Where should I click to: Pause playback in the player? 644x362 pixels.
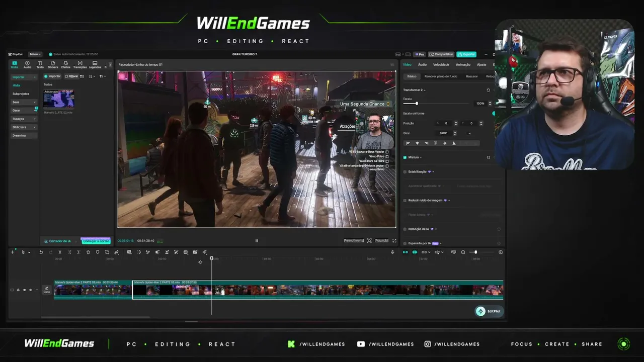point(257,241)
